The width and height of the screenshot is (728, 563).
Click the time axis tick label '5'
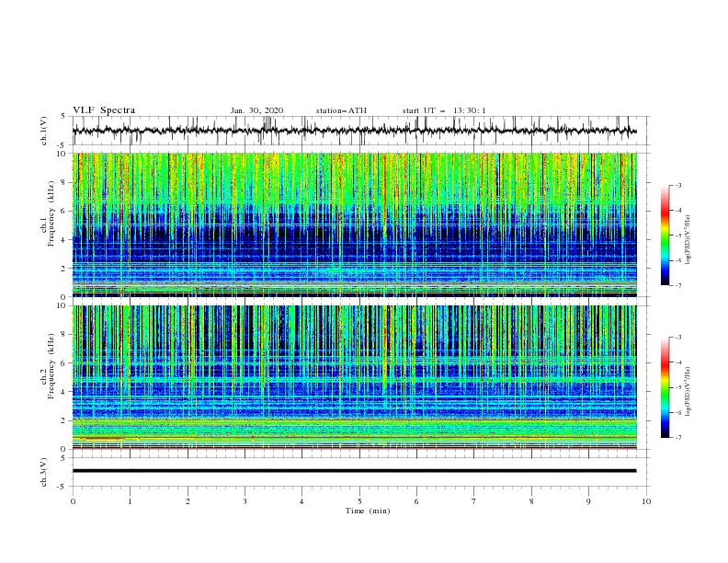pos(359,501)
